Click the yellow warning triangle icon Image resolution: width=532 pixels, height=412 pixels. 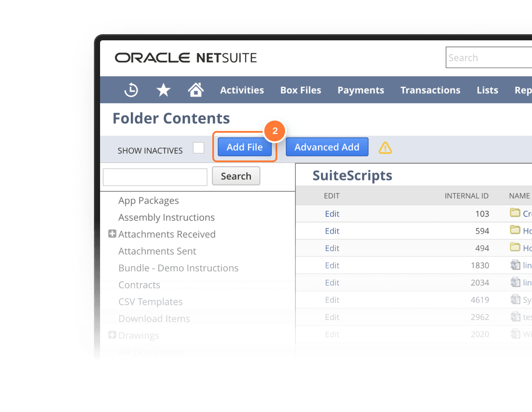pos(385,148)
